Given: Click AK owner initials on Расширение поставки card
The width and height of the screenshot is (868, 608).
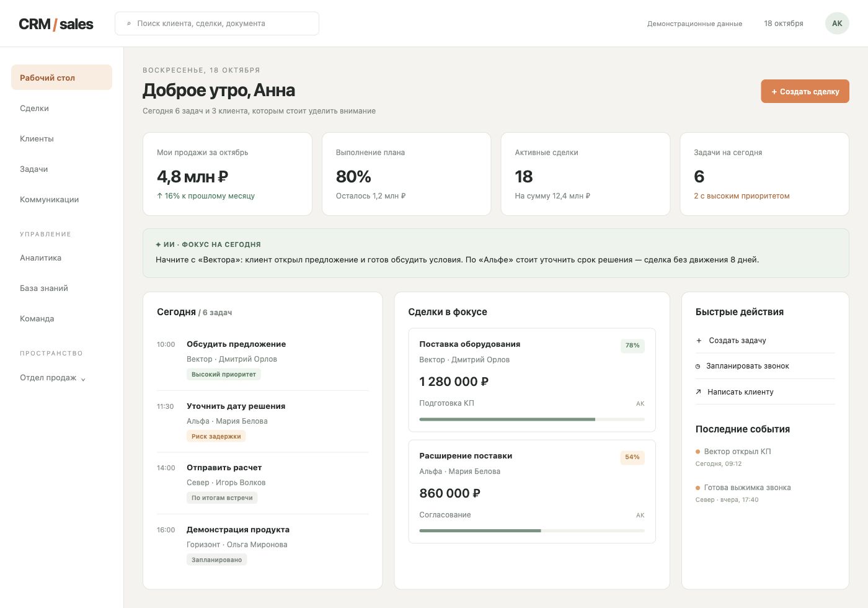Looking at the screenshot, I should (640, 516).
